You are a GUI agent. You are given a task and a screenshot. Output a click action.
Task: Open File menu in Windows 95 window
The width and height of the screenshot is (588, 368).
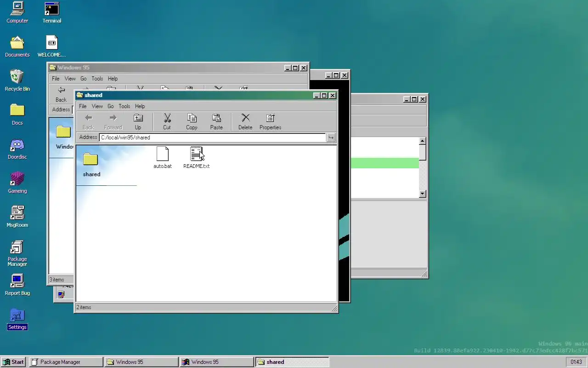[x=56, y=79]
